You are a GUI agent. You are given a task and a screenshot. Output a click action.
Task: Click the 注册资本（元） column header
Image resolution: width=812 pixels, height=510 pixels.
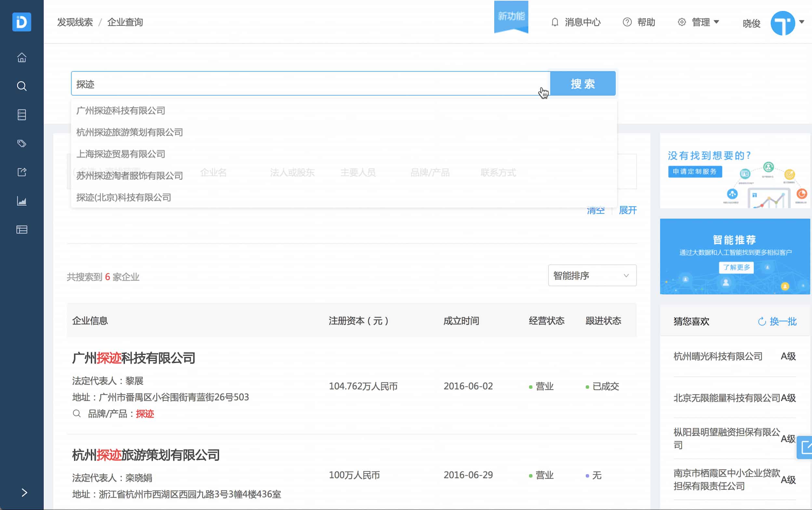tap(358, 321)
